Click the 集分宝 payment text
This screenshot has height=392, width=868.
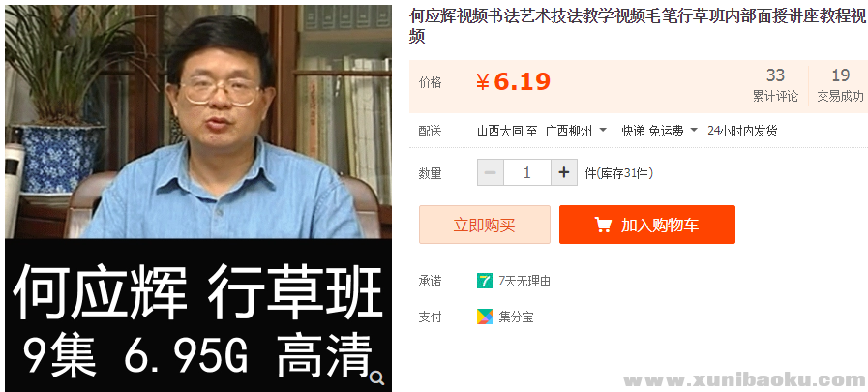[516, 317]
